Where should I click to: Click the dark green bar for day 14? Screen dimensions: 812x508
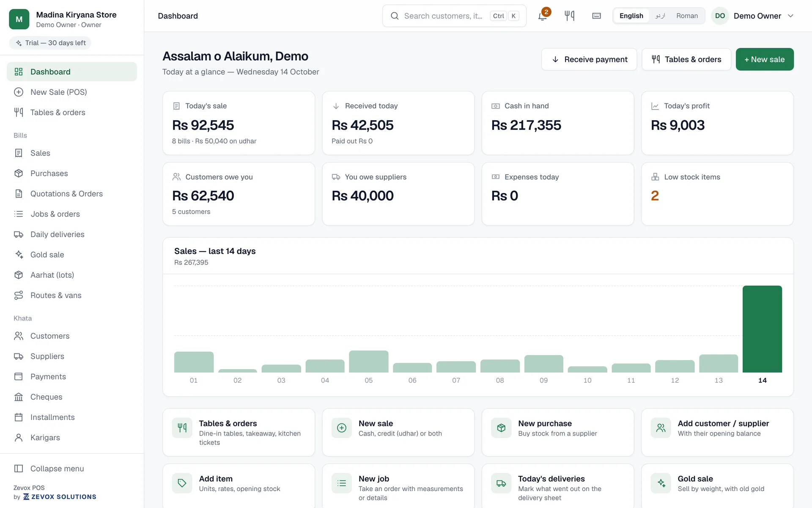[x=762, y=329]
